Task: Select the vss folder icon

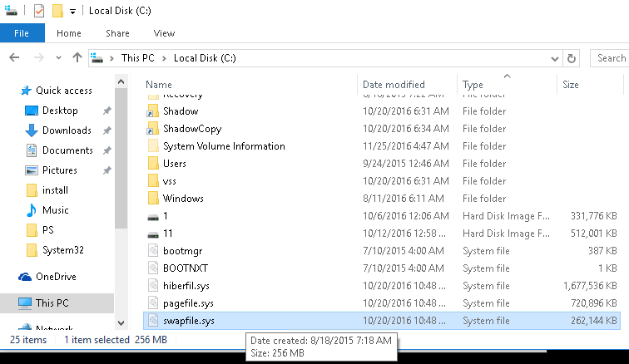Action: (153, 181)
